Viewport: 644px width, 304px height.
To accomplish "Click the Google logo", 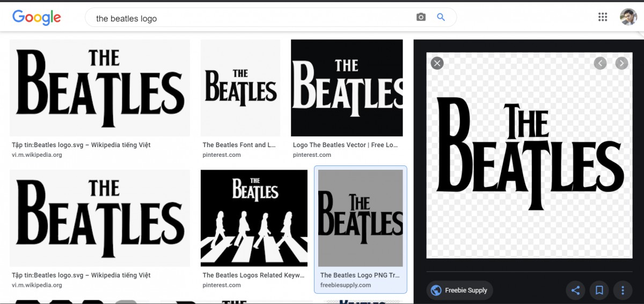I will point(36,17).
